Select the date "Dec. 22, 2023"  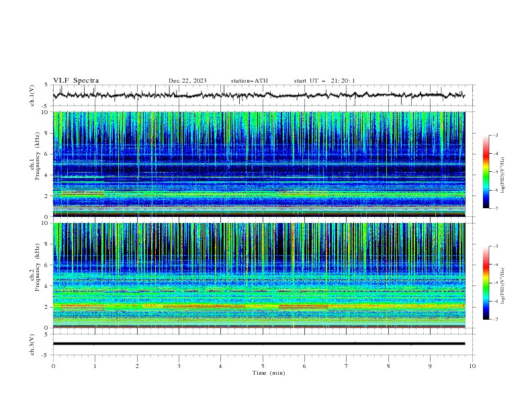pyautogui.click(x=187, y=81)
